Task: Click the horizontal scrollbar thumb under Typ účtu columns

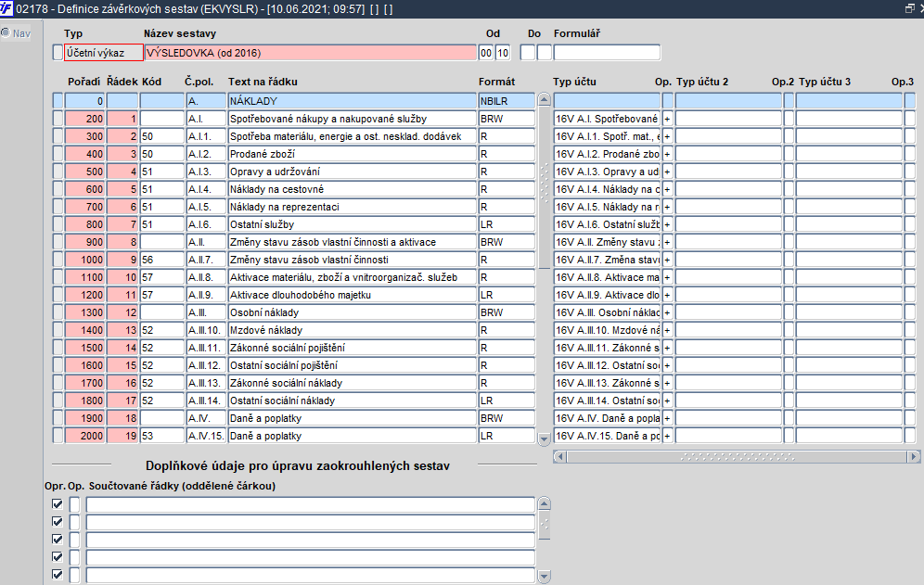Action: click(737, 456)
